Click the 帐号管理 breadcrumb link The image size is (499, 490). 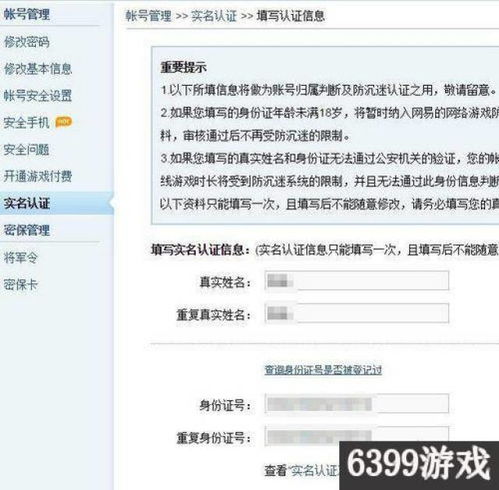tap(149, 16)
